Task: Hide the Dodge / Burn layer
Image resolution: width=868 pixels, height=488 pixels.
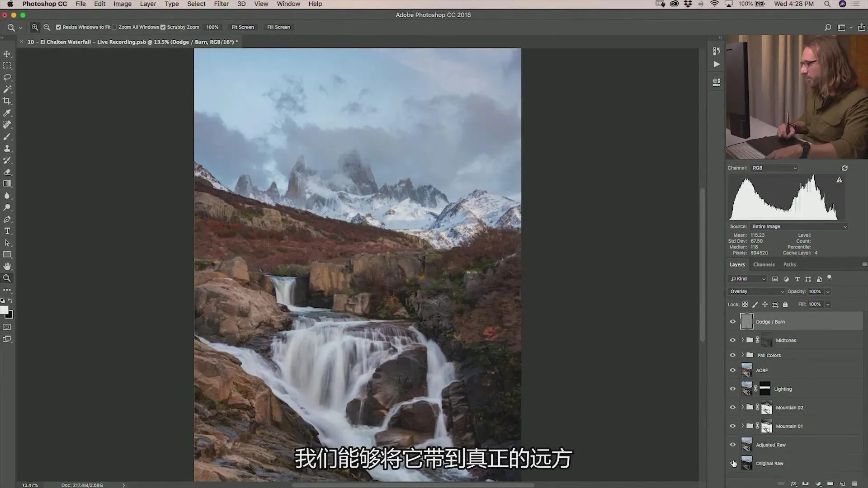Action: pos(732,322)
